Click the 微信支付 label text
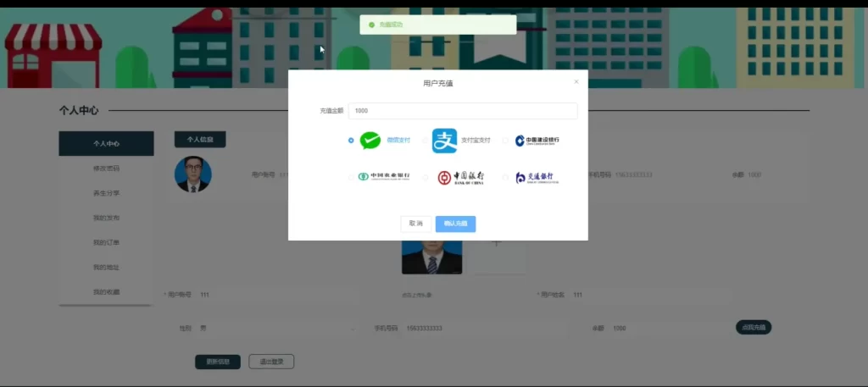 pos(398,141)
